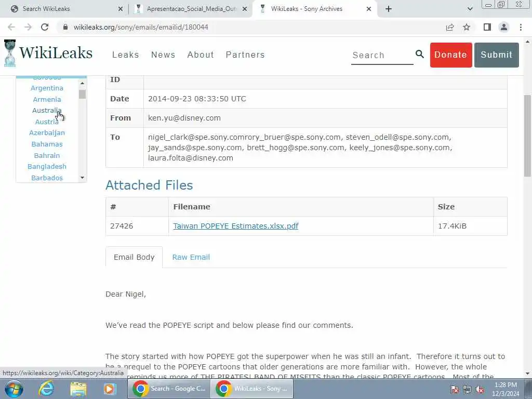Open the Partners menu

[x=245, y=55]
